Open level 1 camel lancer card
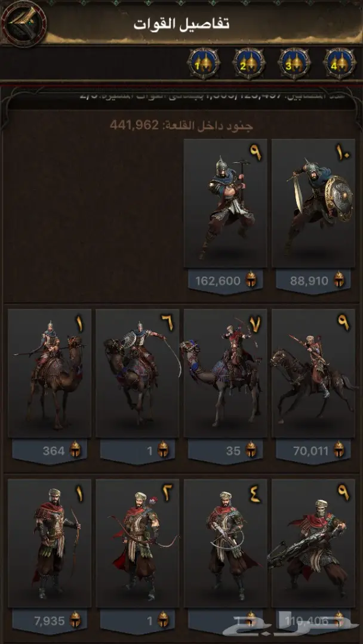 (50, 373)
